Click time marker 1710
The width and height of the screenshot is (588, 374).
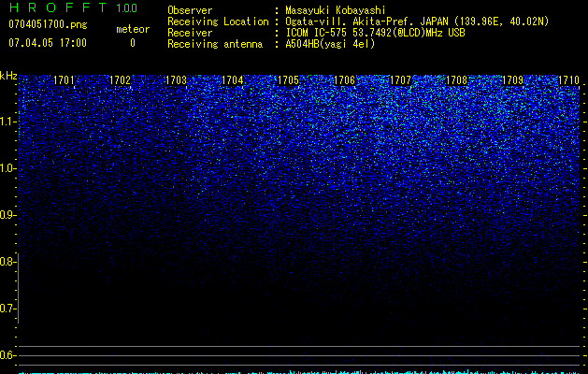click(569, 80)
